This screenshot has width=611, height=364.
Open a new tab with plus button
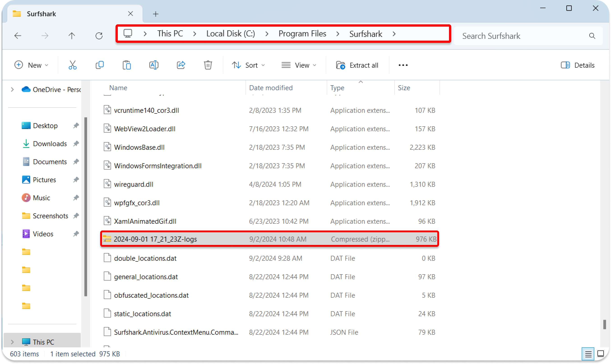tap(156, 14)
